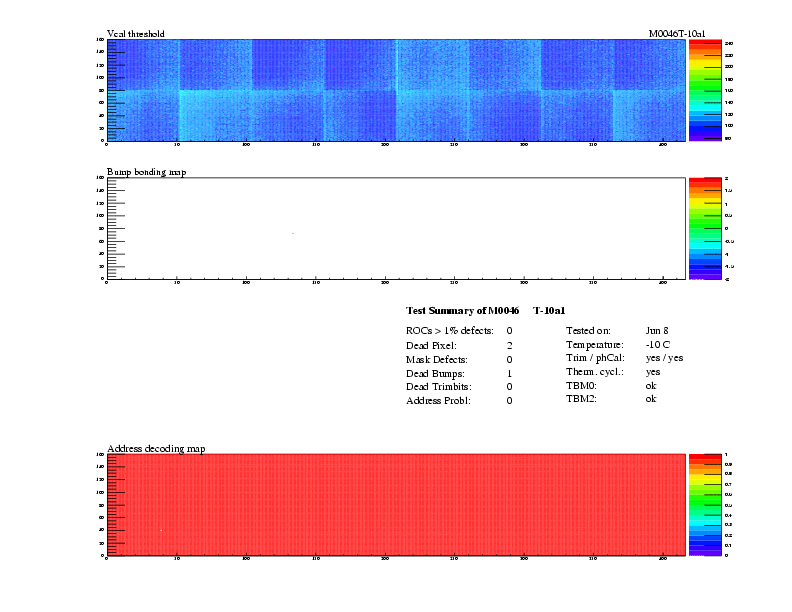Click the Address decoding map title

pyautogui.click(x=156, y=448)
